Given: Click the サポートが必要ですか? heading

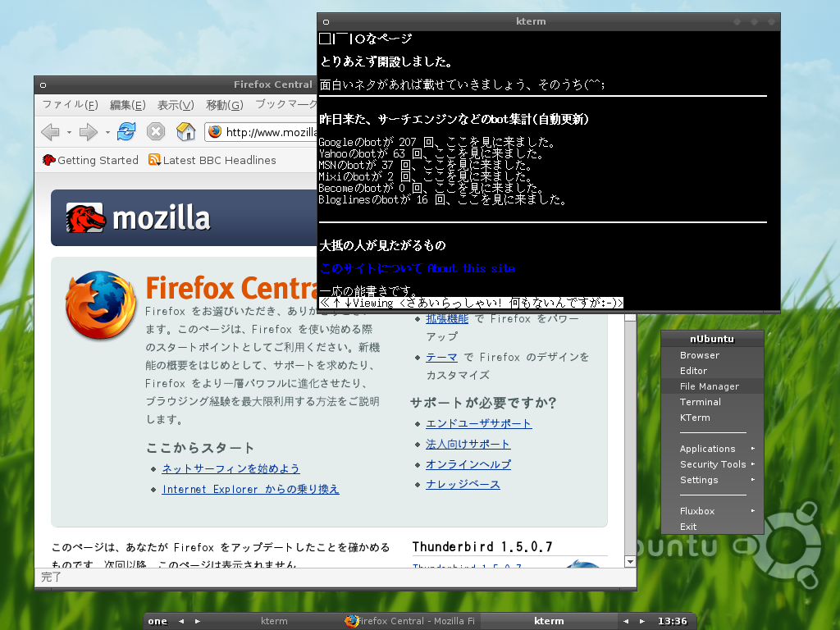Looking at the screenshot, I should 483,403.
